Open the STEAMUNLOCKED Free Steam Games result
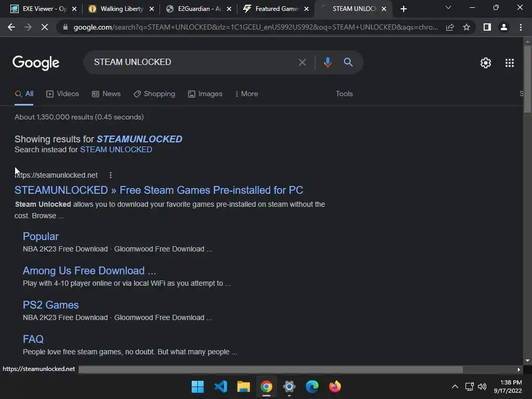The image size is (532, 399). pyautogui.click(x=159, y=190)
